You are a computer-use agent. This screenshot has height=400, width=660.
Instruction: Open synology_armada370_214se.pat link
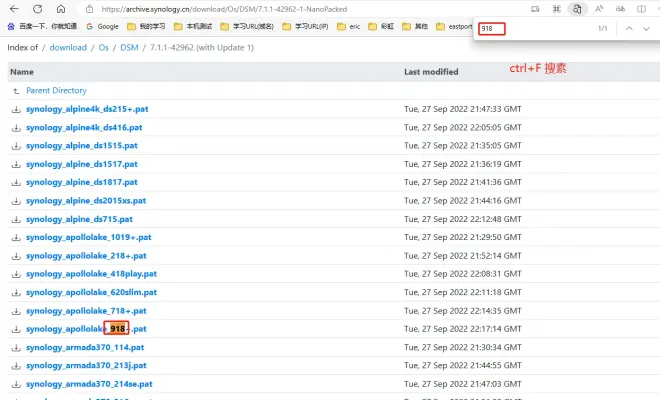89,384
